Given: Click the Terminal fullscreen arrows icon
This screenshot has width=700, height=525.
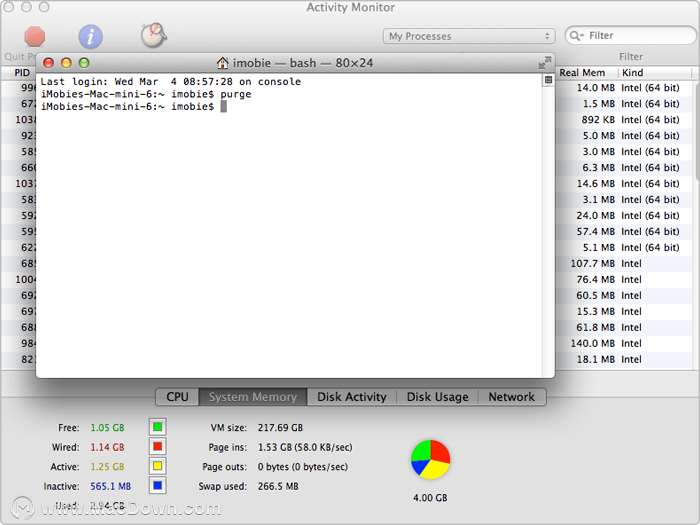Looking at the screenshot, I should [545, 63].
